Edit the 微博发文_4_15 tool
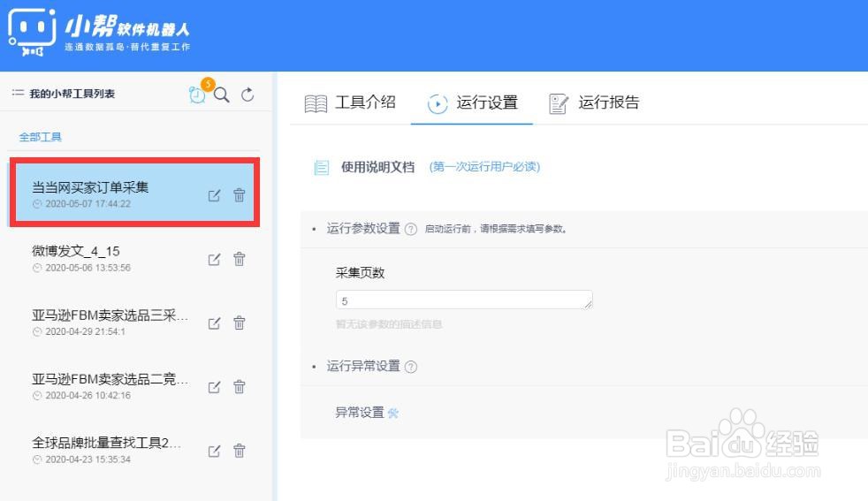 (214, 260)
